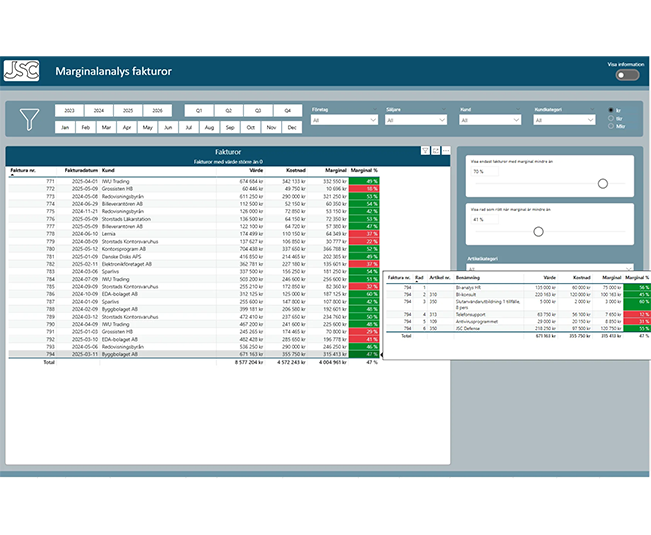Filter by year 2025
Image resolution: width=651 pixels, height=535 pixels.
point(128,110)
